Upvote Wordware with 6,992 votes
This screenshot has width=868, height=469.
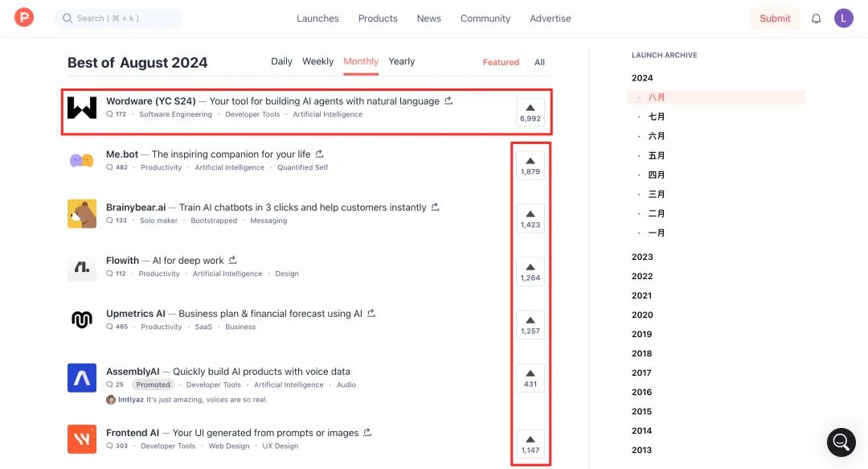click(x=530, y=113)
